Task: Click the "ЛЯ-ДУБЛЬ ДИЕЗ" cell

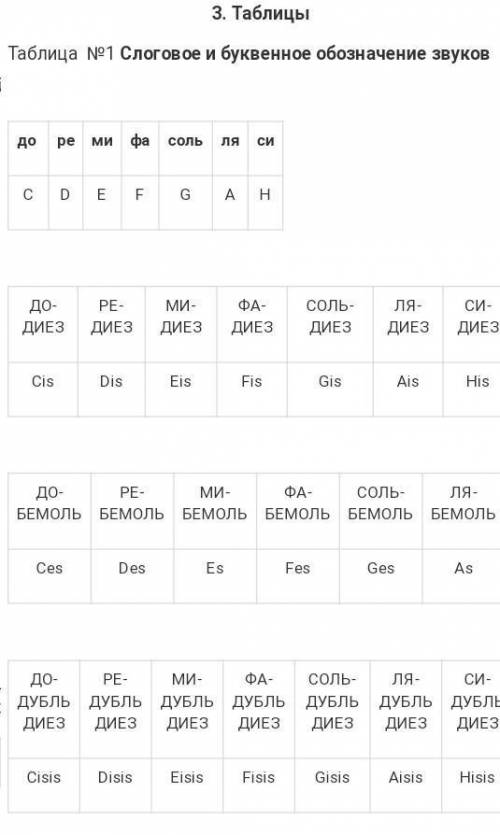Action: coord(406,709)
